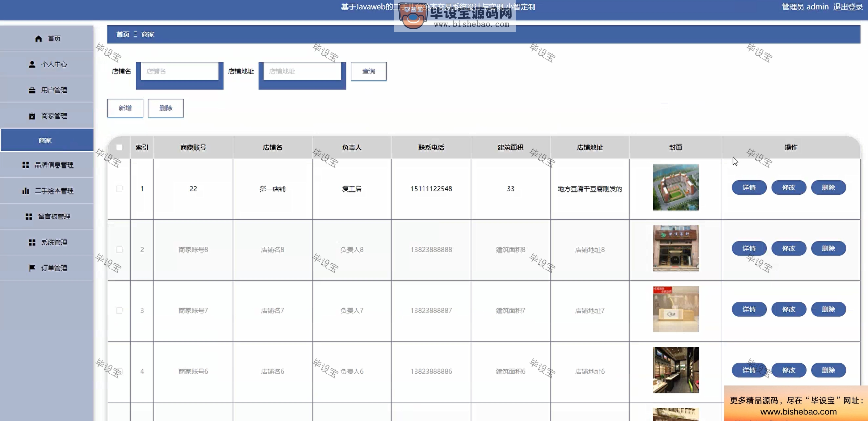
Task: Click cover thumbnail of 店铺名7
Action: (676, 309)
